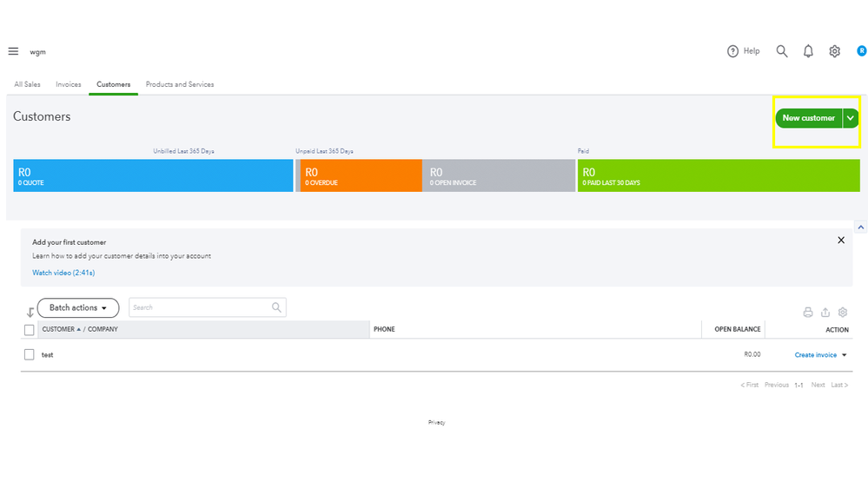Open the hamburger navigation menu
The height and width of the screenshot is (488, 868).
[x=13, y=51]
